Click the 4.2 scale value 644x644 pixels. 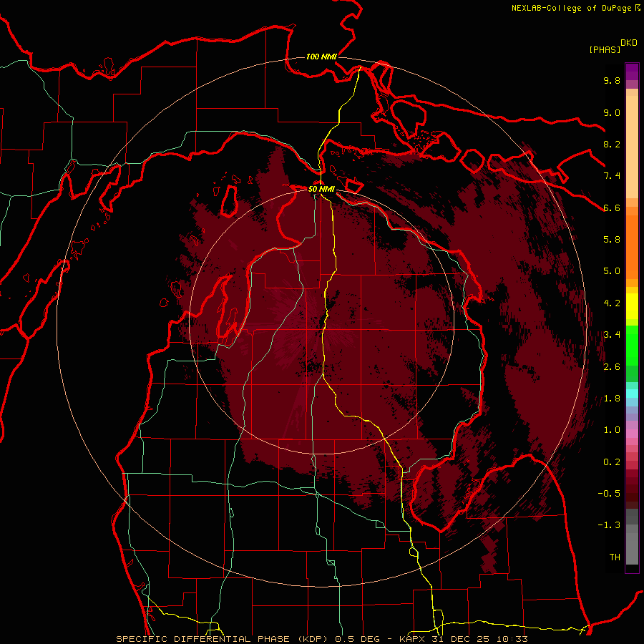pos(612,303)
